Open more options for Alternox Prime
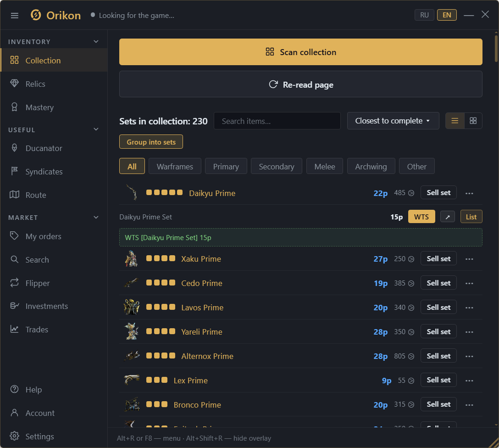 click(x=469, y=356)
